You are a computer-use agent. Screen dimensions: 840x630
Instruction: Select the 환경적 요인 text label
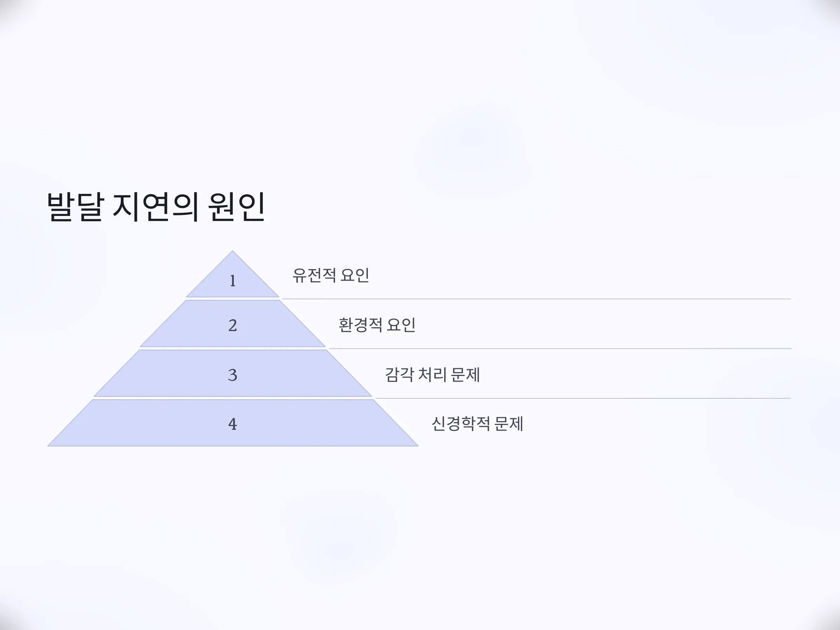click(x=377, y=325)
